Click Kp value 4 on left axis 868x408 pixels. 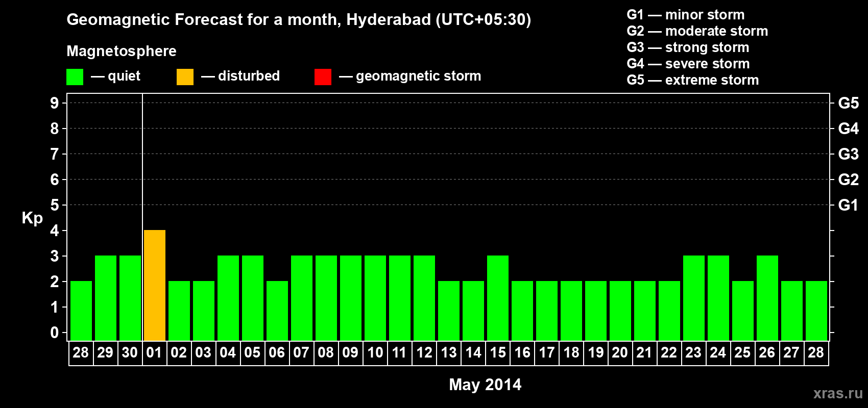[55, 231]
